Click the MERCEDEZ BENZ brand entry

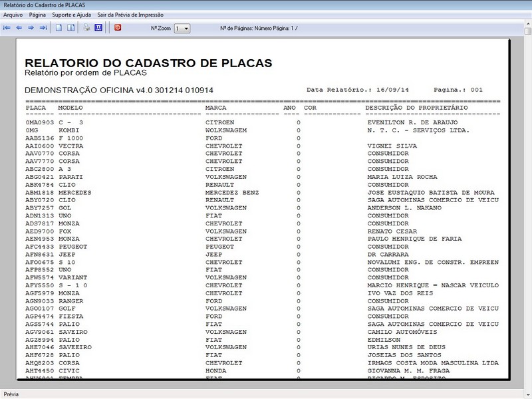pyautogui.click(x=232, y=193)
